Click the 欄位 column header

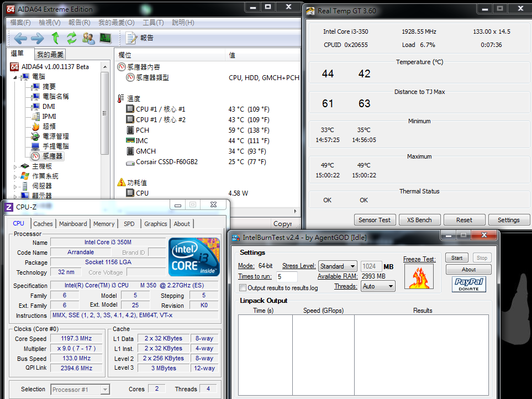[x=170, y=55]
